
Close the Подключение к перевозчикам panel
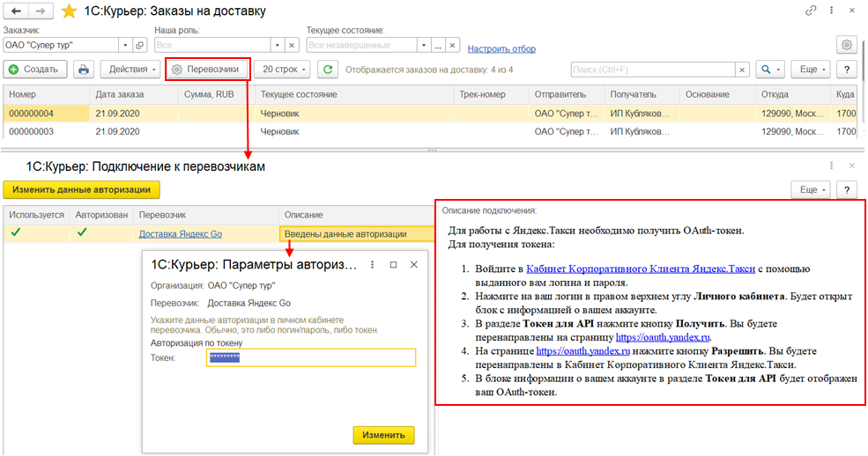pos(851,165)
